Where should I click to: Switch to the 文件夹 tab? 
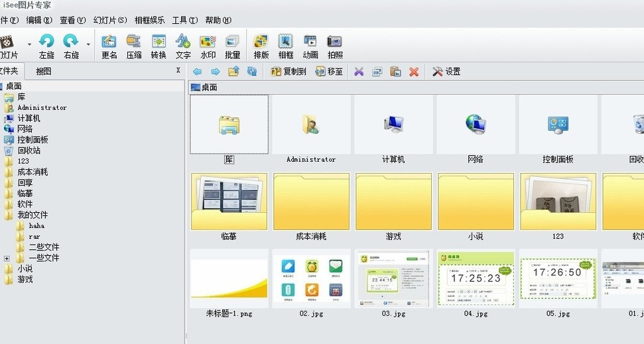pos(9,71)
